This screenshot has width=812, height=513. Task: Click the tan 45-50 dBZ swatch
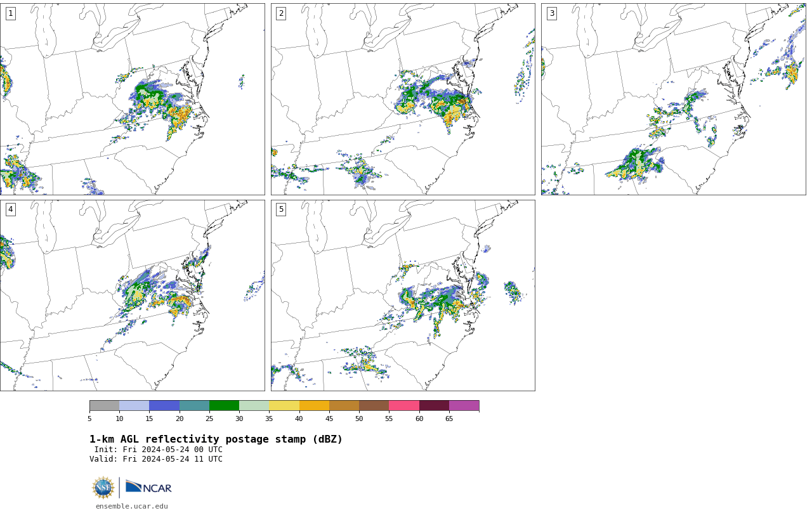pos(344,406)
